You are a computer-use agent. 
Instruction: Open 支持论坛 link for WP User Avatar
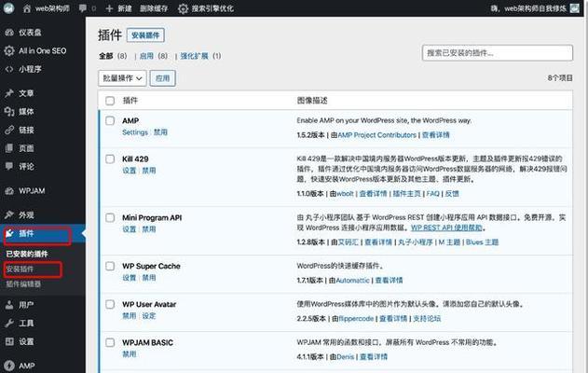427,319
